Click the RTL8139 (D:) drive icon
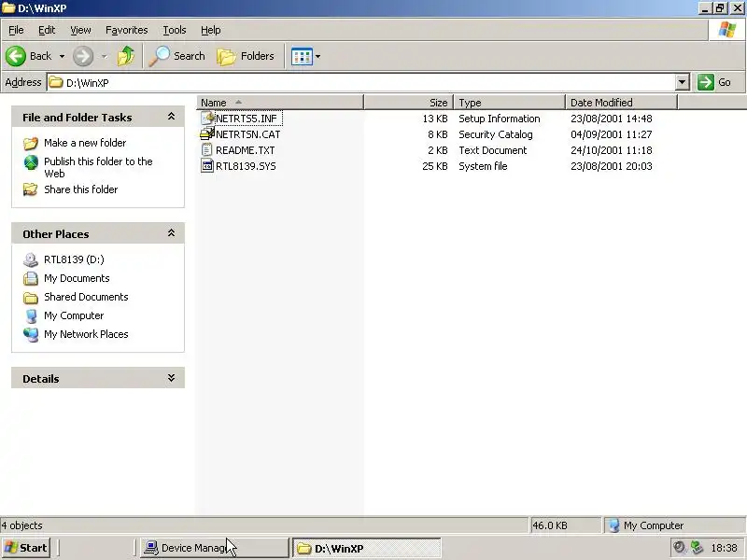Viewport: 747px width, 560px height. pyautogui.click(x=31, y=259)
